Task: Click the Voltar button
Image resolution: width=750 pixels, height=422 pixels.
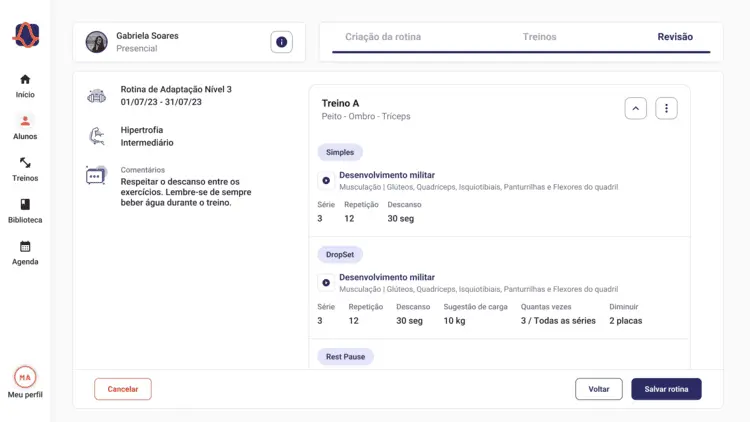Action: 599,389
